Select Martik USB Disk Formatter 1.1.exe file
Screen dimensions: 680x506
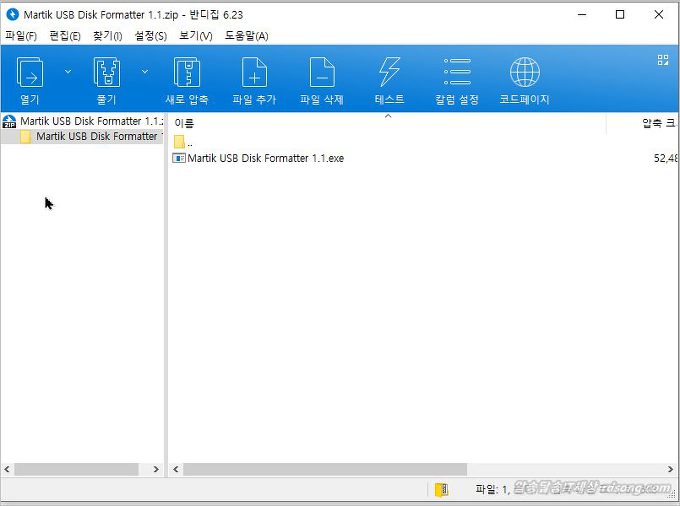pyautogui.click(x=265, y=158)
